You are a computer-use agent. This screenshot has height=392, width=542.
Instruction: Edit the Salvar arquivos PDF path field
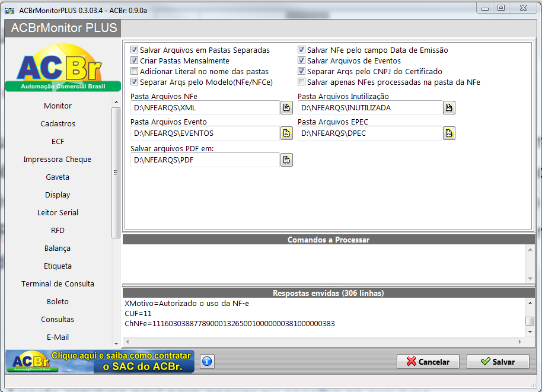click(205, 160)
